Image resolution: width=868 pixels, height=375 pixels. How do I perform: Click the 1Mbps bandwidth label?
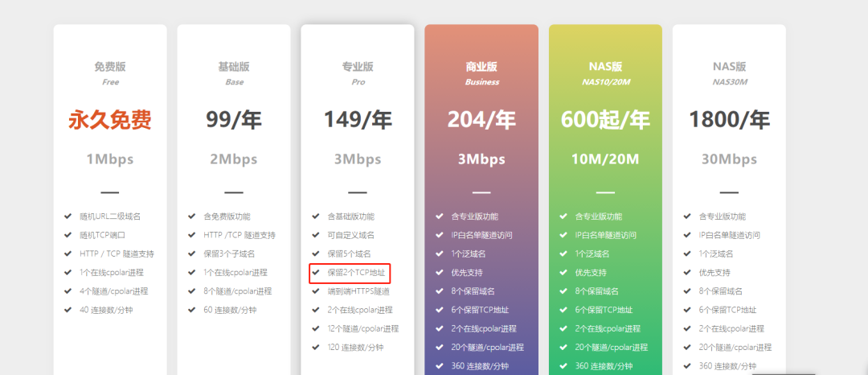110,159
